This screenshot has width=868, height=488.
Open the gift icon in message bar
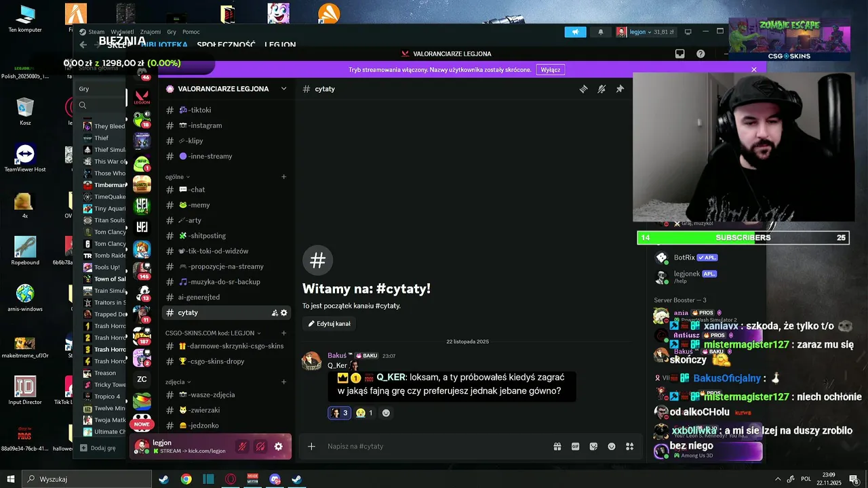pos(557,447)
